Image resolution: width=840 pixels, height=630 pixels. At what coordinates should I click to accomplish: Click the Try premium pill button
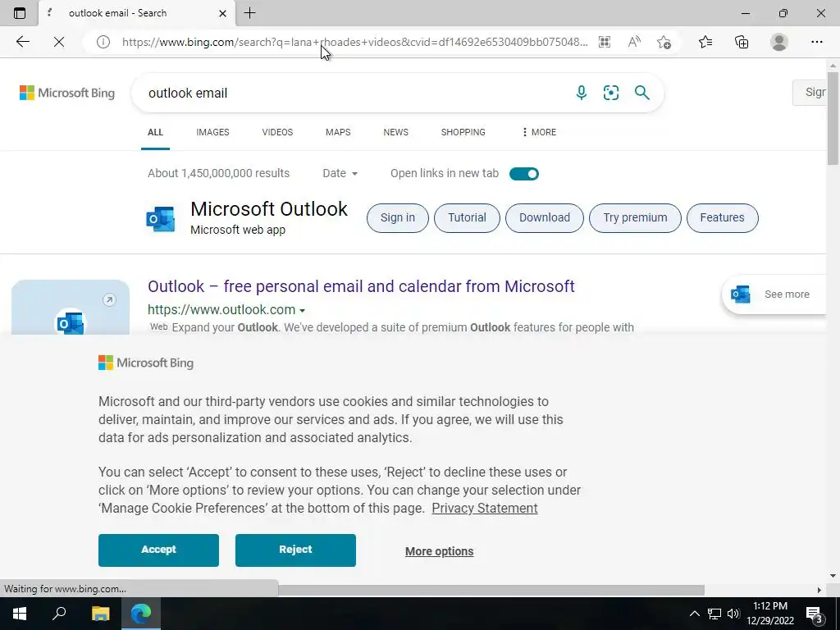click(x=636, y=218)
